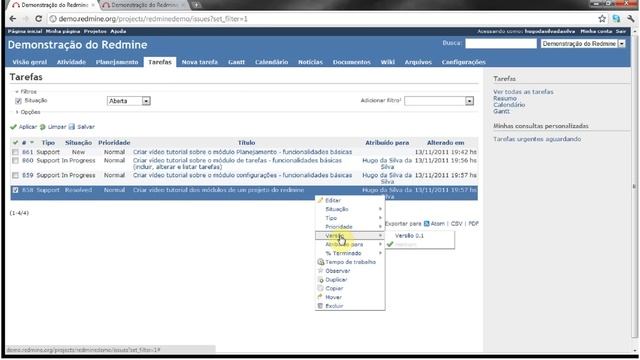Click the Duplicar icon in context menu

(x=320, y=280)
